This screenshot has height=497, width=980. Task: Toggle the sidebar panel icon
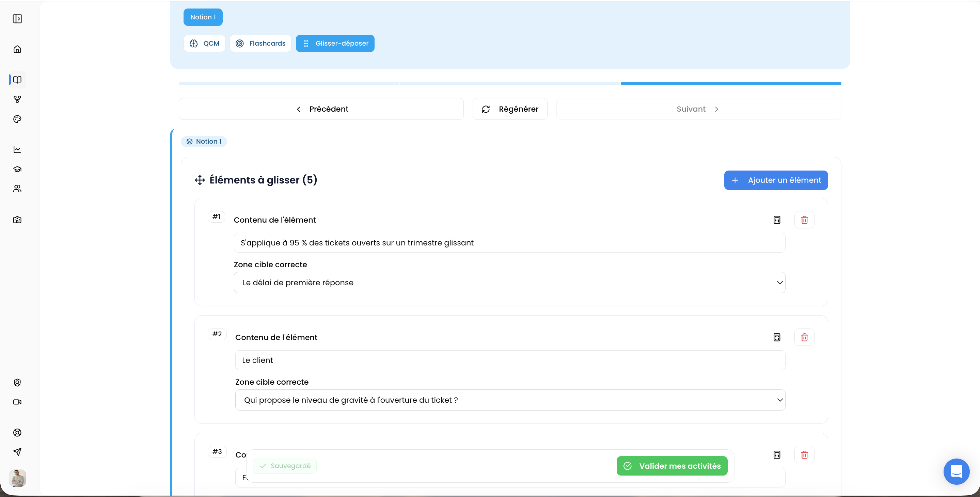point(17,19)
